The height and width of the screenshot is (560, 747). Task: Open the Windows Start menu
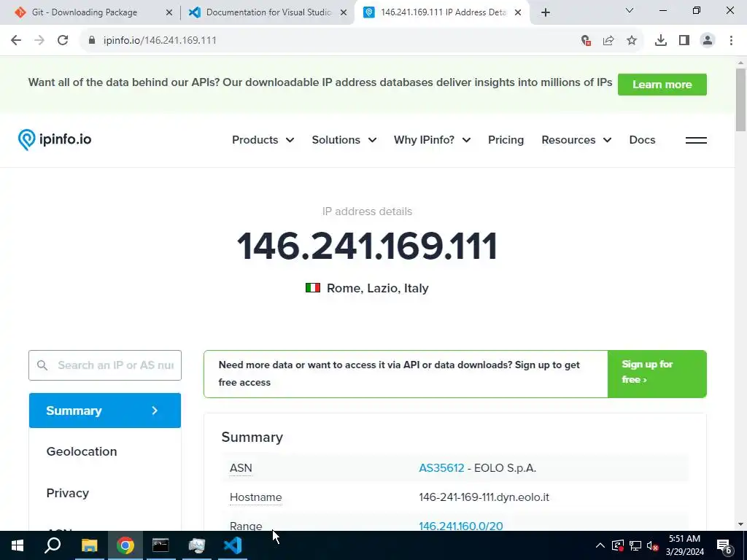coord(18,545)
